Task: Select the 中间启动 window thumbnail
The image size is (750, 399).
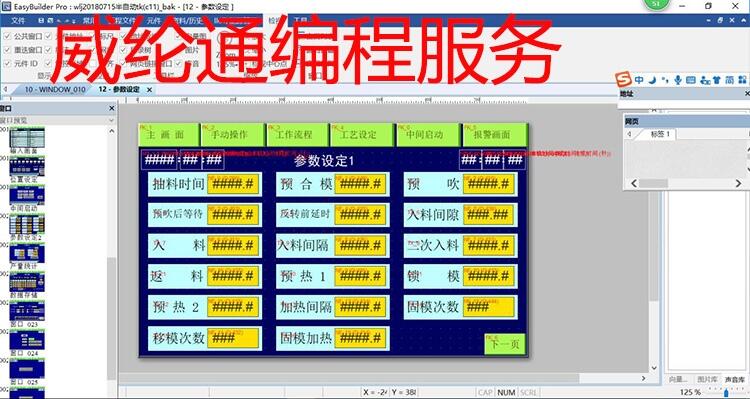Action: 27,197
